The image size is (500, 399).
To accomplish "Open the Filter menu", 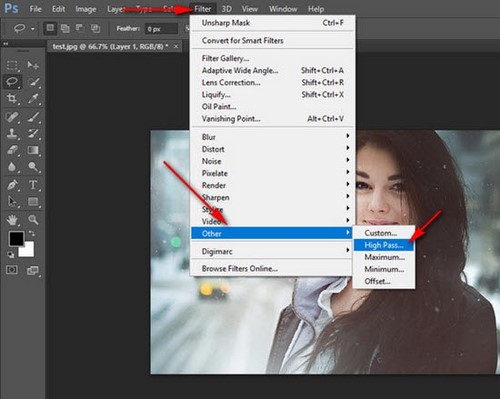I will coord(203,9).
